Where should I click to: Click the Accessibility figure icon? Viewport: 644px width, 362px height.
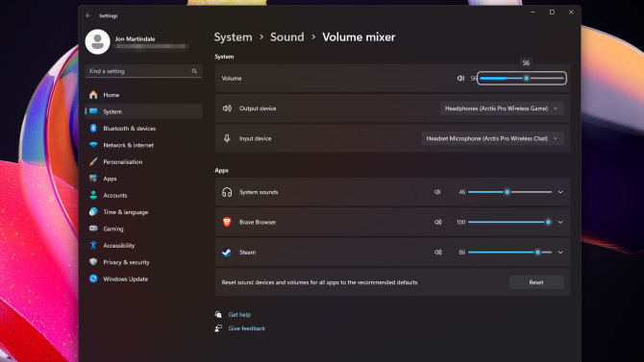[93, 246]
